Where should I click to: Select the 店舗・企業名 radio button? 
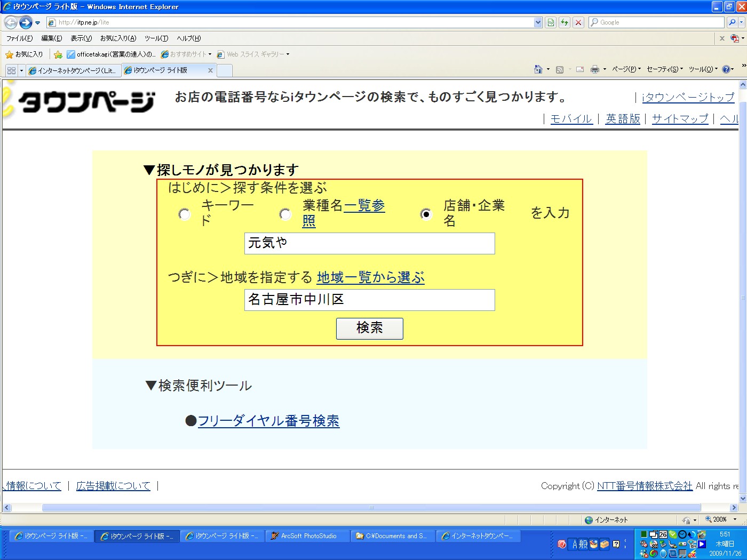pyautogui.click(x=426, y=214)
